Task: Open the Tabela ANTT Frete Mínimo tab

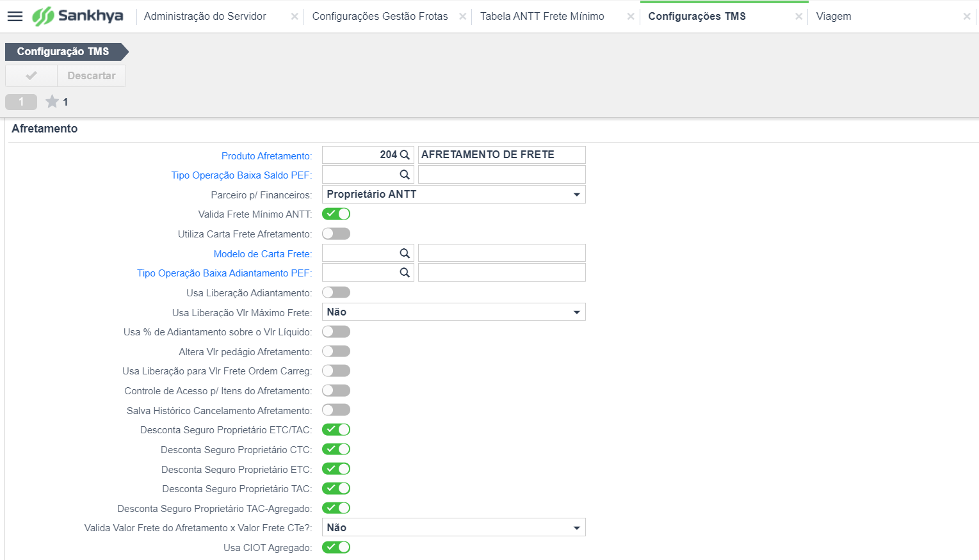Action: (542, 17)
